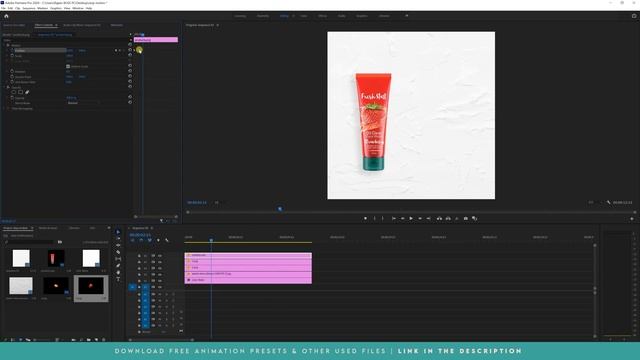Open timeline display settings wrench

(x=167, y=240)
